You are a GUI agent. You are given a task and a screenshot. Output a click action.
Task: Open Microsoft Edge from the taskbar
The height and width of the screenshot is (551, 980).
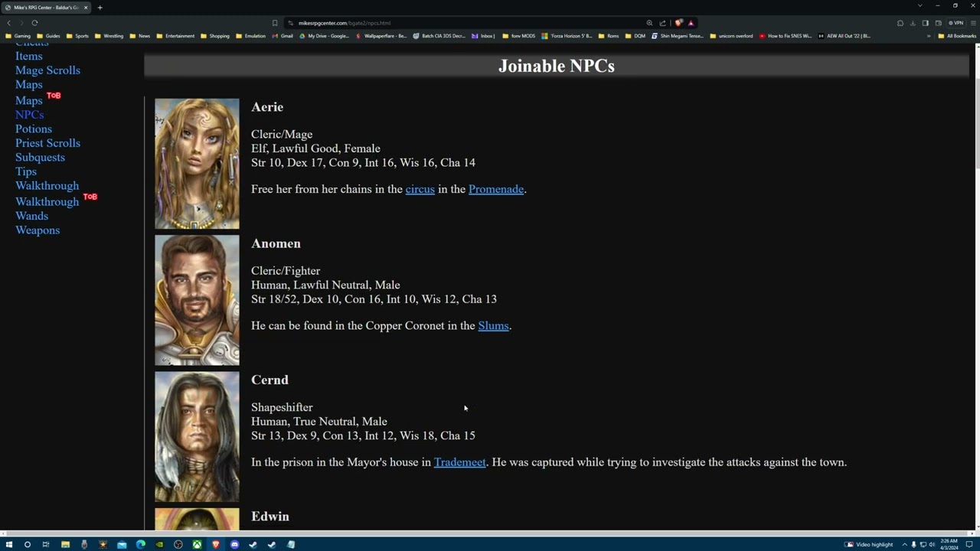pos(141,544)
